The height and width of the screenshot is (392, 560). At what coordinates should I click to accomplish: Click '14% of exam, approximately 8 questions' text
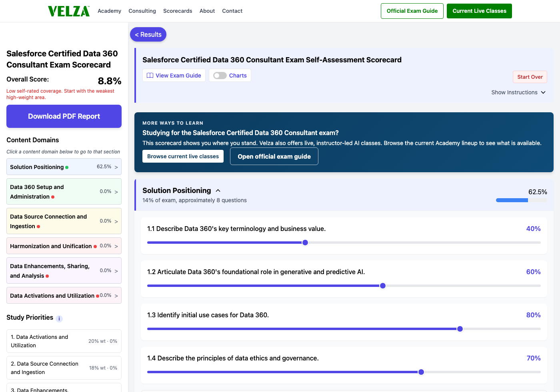tap(194, 200)
